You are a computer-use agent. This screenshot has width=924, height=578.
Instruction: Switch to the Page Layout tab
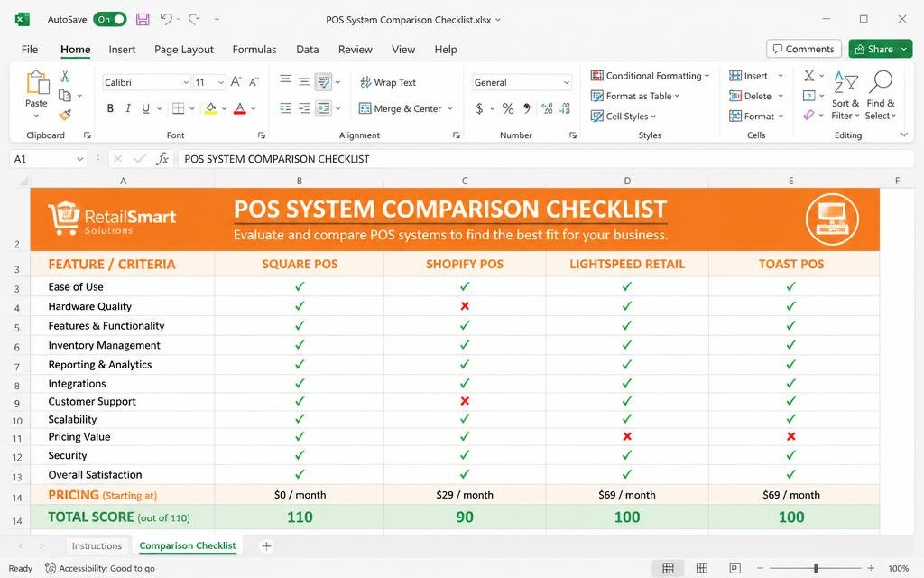pos(184,50)
